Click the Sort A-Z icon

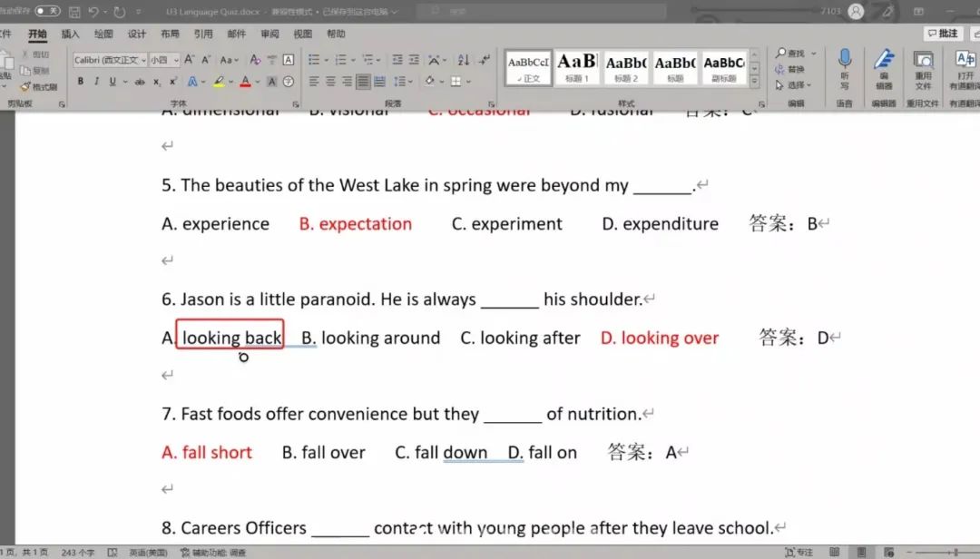461,60
